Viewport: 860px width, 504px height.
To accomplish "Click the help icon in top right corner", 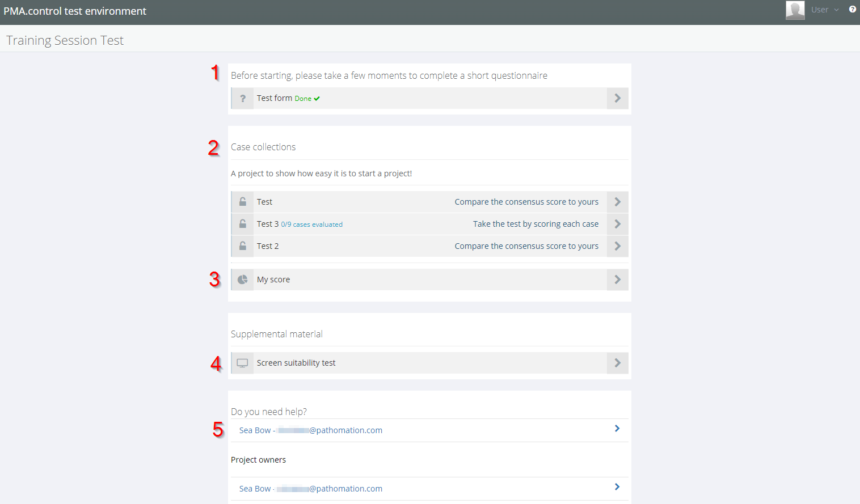I will click(852, 9).
